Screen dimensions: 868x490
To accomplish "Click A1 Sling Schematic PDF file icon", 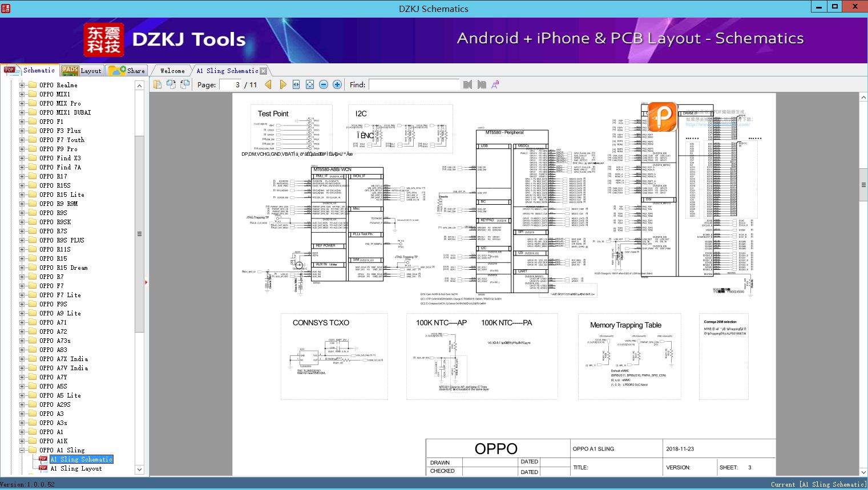I will (x=43, y=459).
